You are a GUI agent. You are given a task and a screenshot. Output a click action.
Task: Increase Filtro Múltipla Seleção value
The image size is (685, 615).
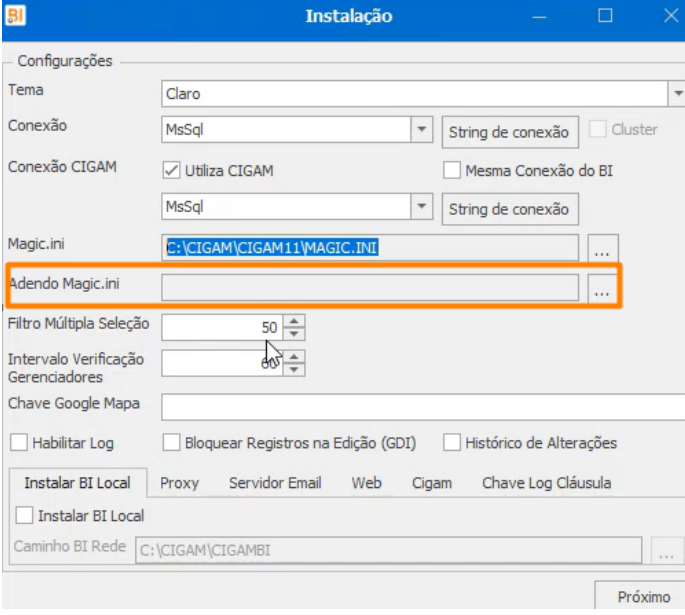point(294,321)
